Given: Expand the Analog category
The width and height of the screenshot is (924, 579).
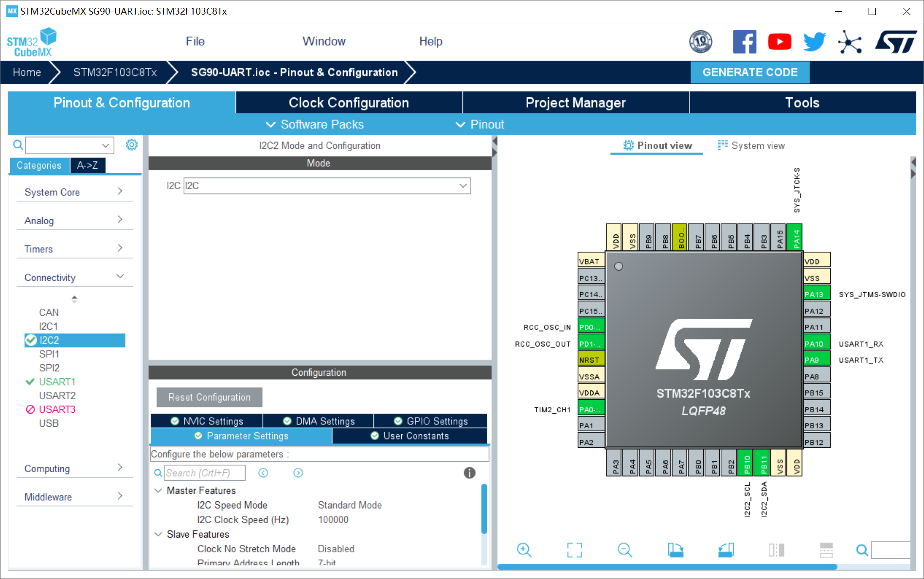Looking at the screenshot, I should [74, 220].
